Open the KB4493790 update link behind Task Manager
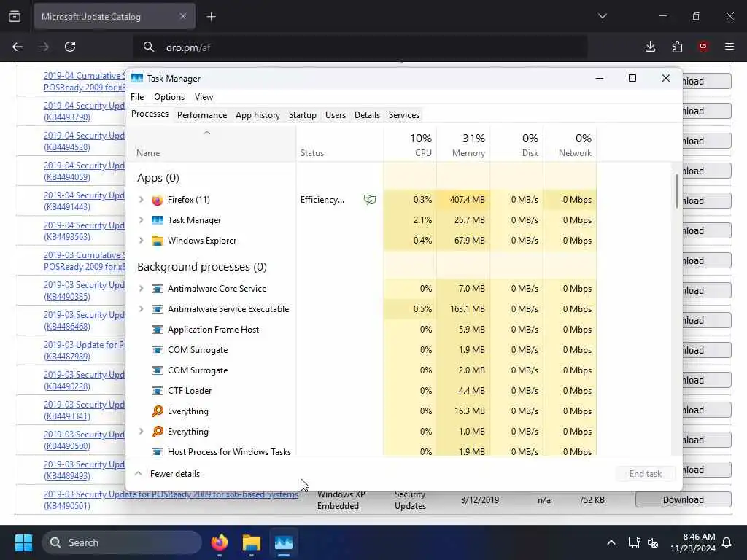The width and height of the screenshot is (747, 560). click(x=84, y=112)
